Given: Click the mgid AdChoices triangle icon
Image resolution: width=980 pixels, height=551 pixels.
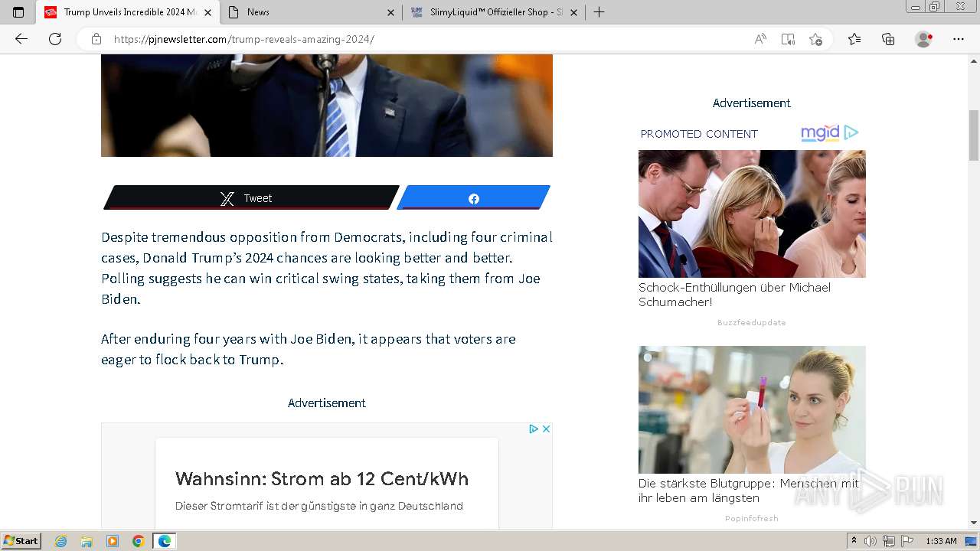Looking at the screenshot, I should 851,132.
